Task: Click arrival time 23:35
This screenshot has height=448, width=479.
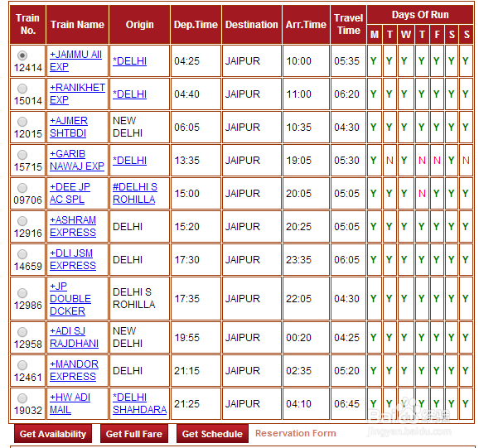Action: tap(299, 260)
